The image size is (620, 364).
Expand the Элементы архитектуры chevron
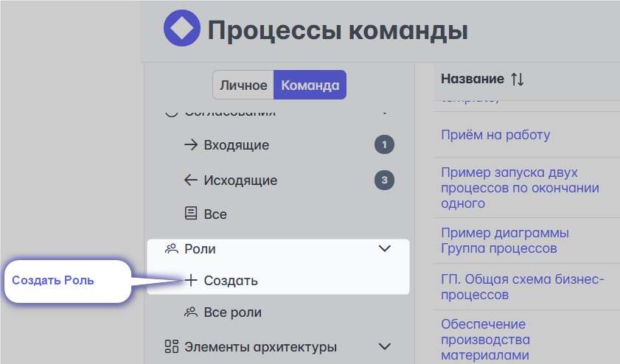pos(385,346)
